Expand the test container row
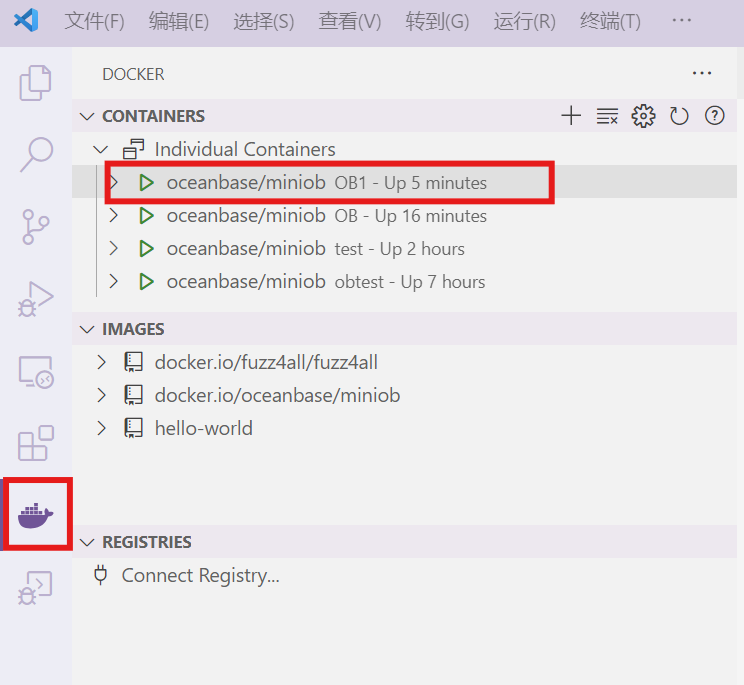Screen dimensions: 744x685 click(x=113, y=249)
